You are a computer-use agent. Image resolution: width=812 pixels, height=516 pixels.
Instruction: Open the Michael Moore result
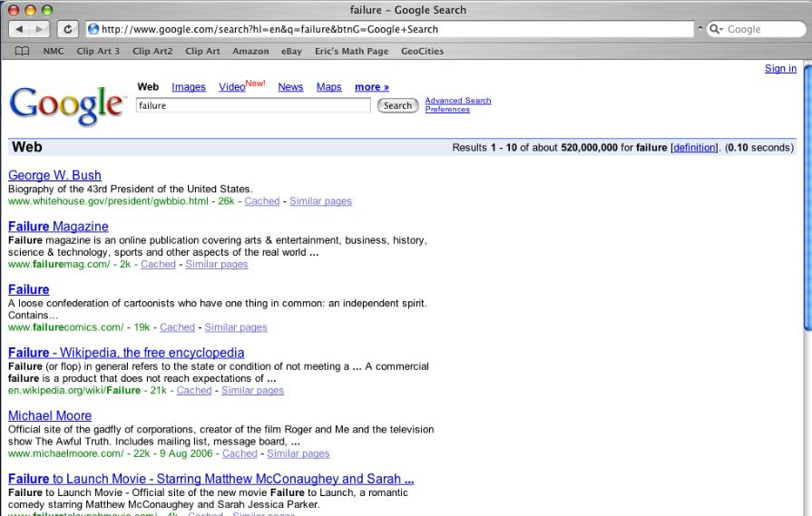pos(50,415)
